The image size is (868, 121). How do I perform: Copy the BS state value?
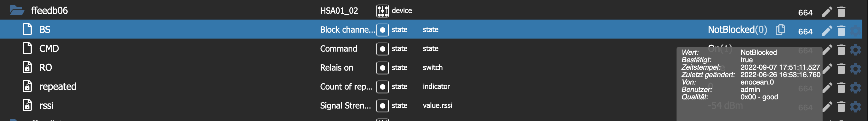[x=780, y=30]
